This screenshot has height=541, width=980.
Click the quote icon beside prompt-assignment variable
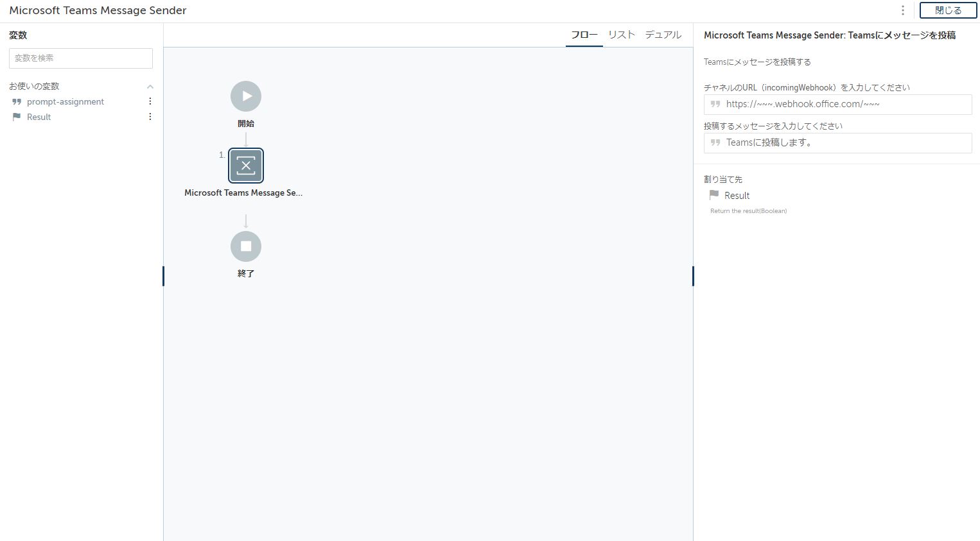17,101
